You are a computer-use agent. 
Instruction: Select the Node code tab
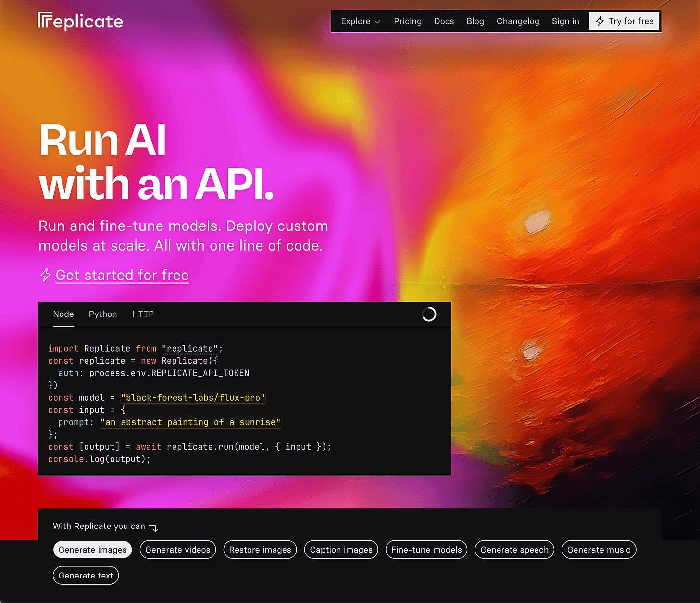(x=63, y=314)
